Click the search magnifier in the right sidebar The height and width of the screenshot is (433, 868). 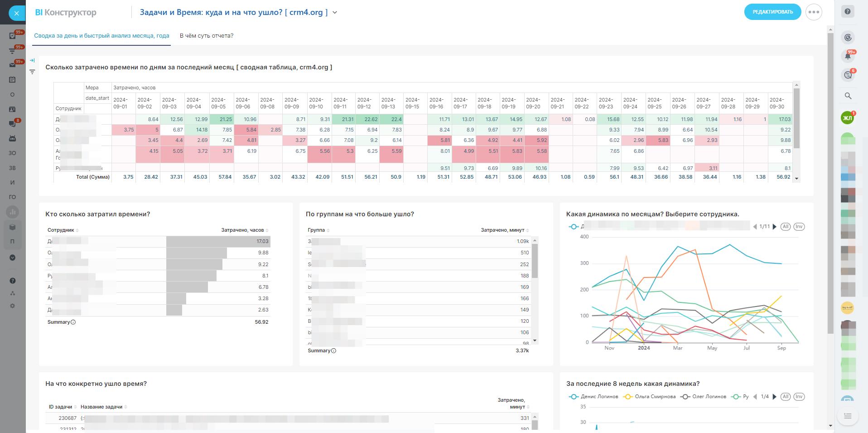848,96
